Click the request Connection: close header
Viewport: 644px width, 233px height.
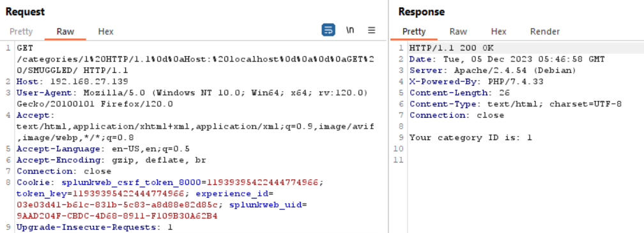point(64,171)
